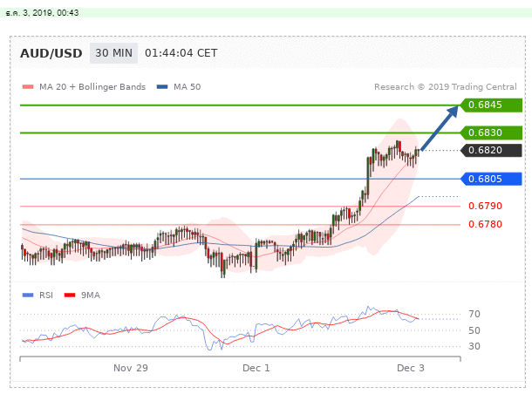The height and width of the screenshot is (394, 532).
Task: Click the 30 MIN timeframe button
Action: 113,53
